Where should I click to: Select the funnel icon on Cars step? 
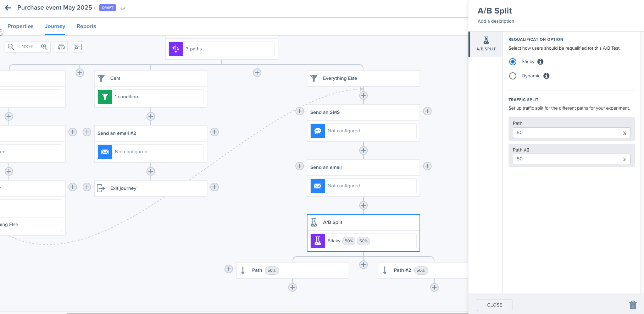point(101,78)
